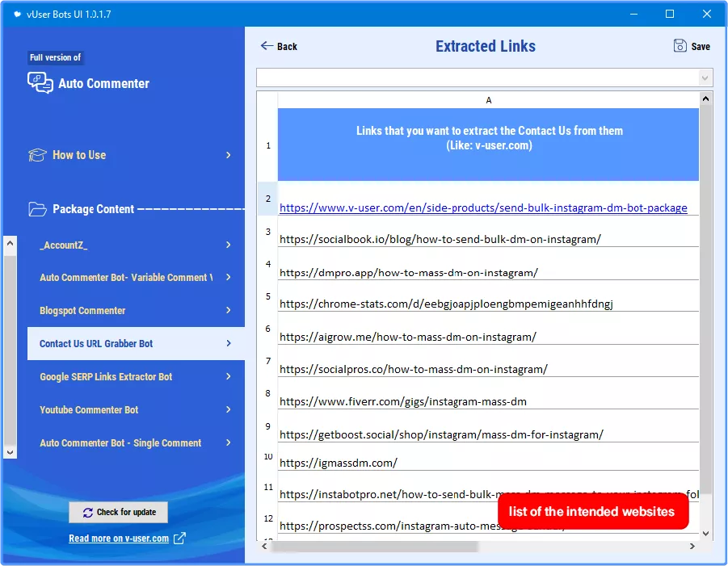Expand the How to Use section chevron
The height and width of the screenshot is (566, 728).
click(228, 155)
